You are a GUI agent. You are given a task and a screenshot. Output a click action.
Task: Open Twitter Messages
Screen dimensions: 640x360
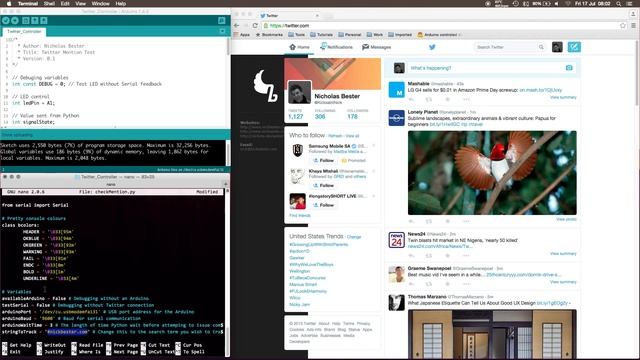click(376, 47)
